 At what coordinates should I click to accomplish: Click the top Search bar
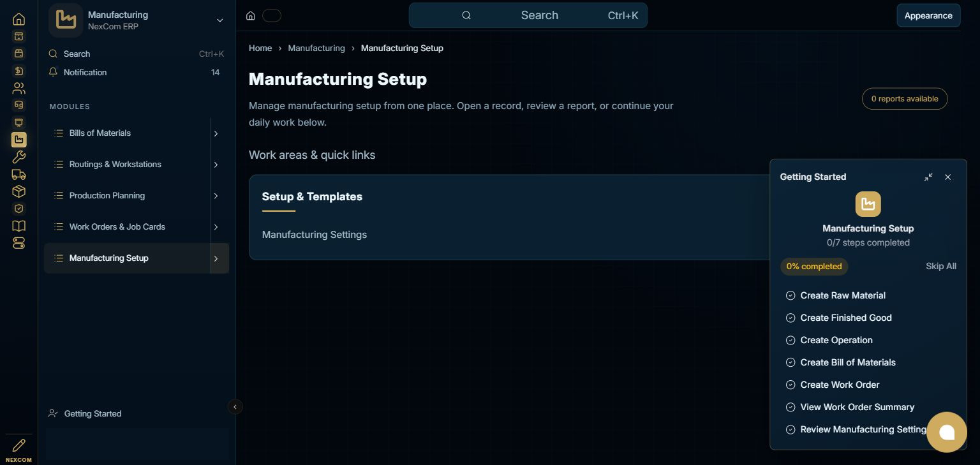coord(528,15)
